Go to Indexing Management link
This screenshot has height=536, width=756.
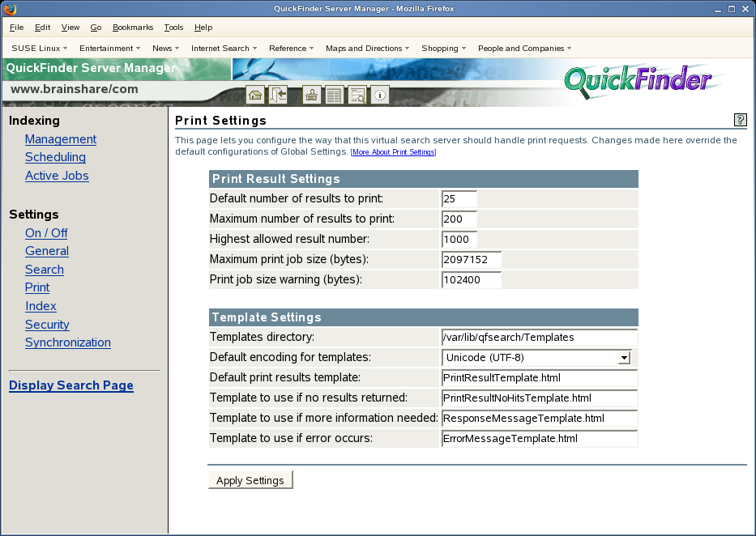click(61, 139)
